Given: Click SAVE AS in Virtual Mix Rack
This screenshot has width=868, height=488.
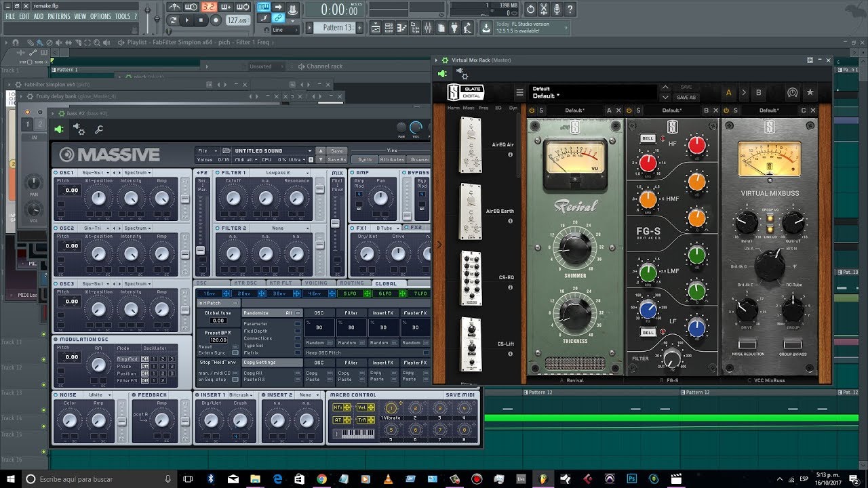Looking at the screenshot, I should tap(686, 98).
